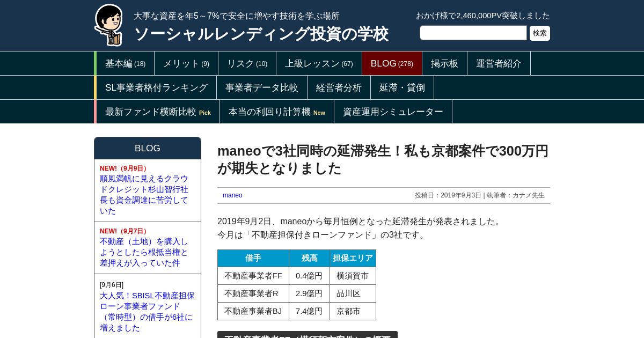Click cell 2.9億円

pos(310,293)
